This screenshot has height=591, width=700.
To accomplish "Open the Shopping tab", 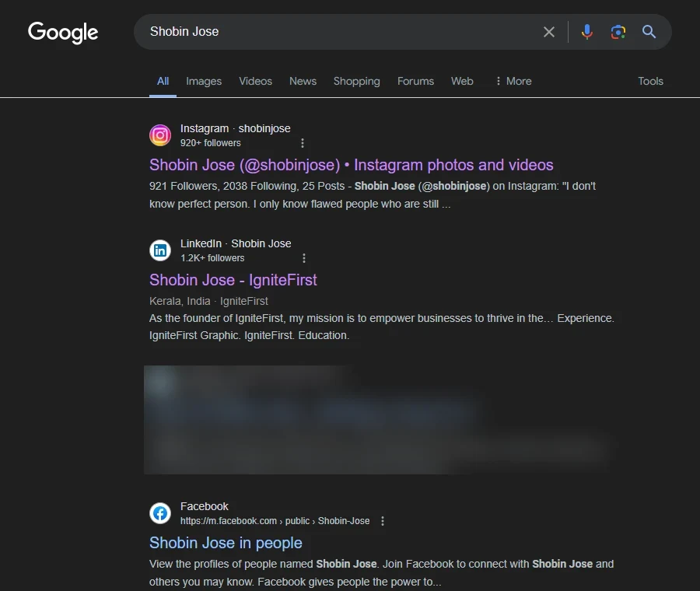I will tap(357, 81).
